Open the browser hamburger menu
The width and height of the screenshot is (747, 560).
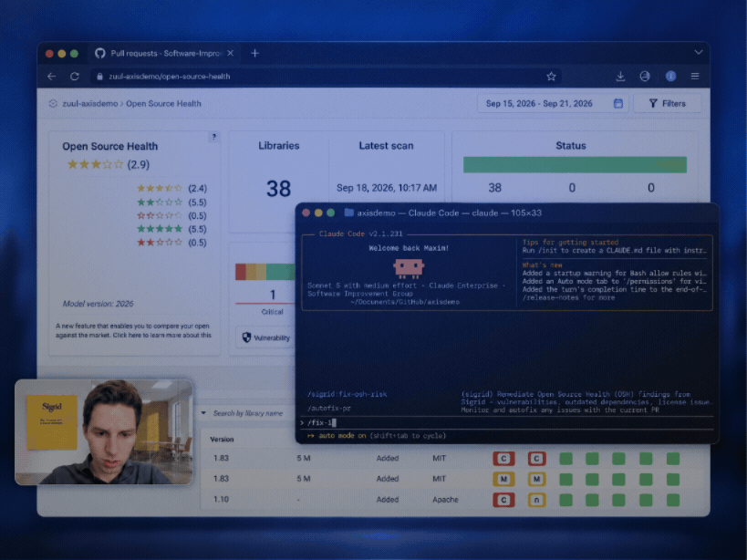pyautogui.click(x=695, y=77)
